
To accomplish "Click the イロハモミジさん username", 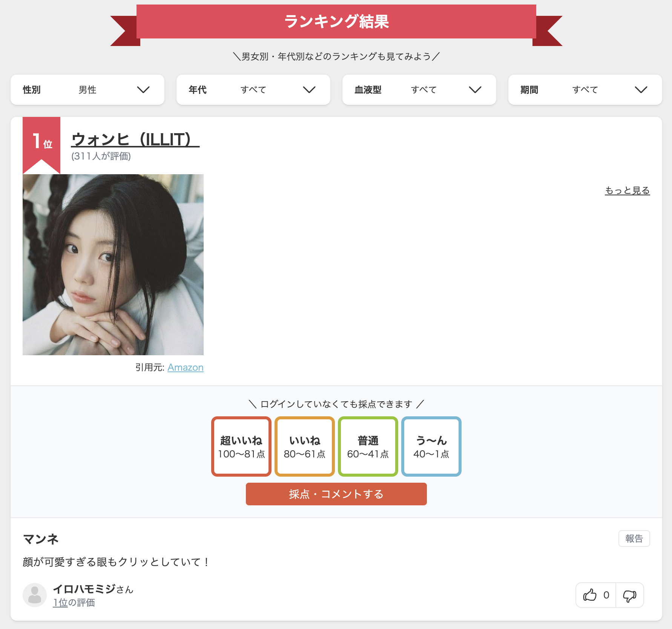I will coord(93,589).
